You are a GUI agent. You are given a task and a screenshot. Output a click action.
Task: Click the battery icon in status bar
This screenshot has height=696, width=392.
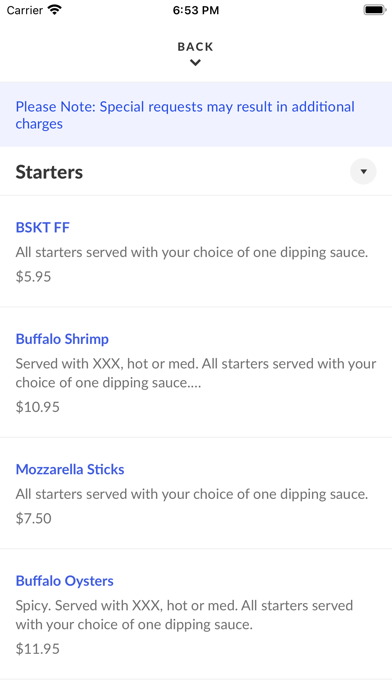click(x=375, y=10)
